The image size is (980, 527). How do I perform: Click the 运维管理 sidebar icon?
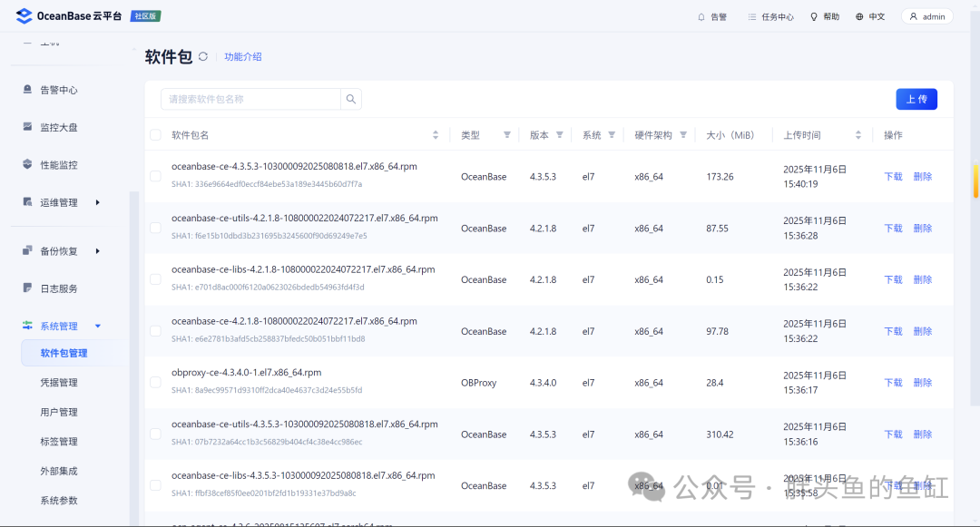coord(27,201)
